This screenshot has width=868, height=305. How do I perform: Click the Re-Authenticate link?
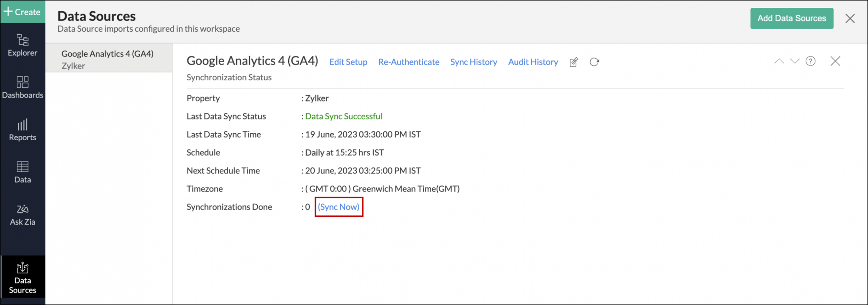(408, 62)
